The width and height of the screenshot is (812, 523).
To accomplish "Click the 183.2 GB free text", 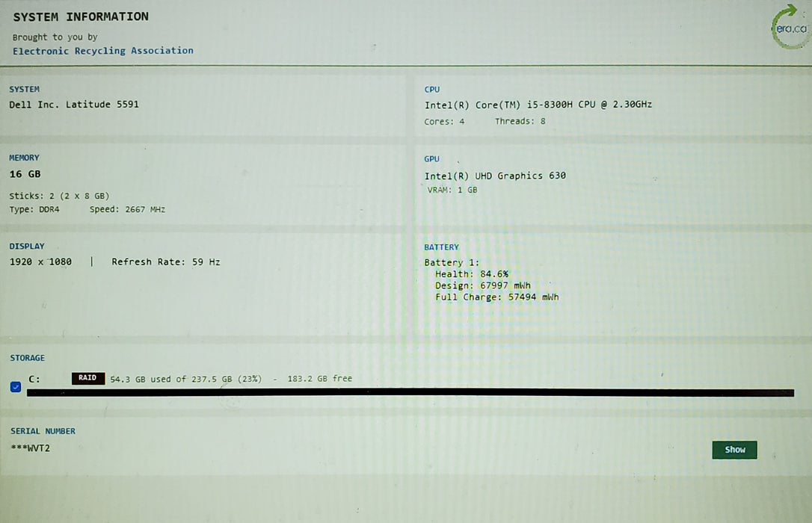I will pyautogui.click(x=319, y=379).
